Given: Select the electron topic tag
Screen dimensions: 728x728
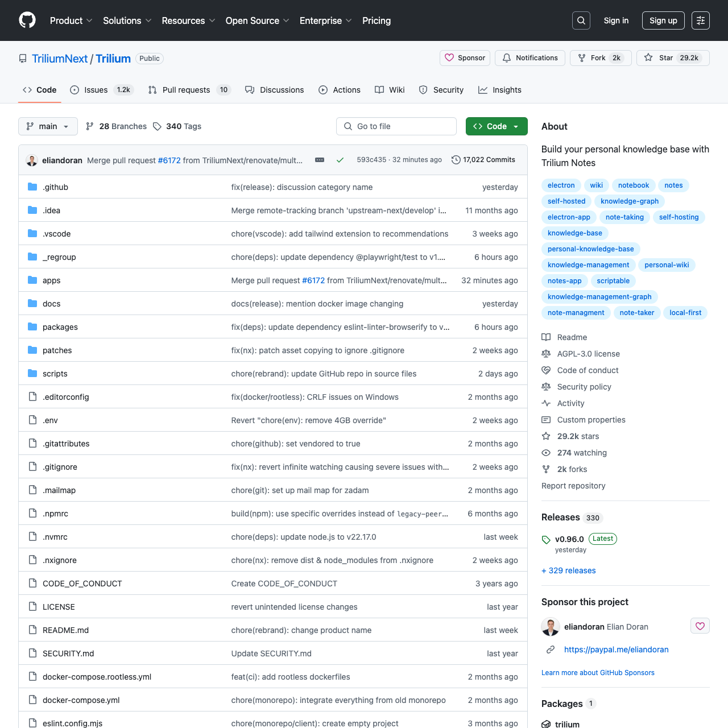Looking at the screenshot, I should tap(561, 185).
